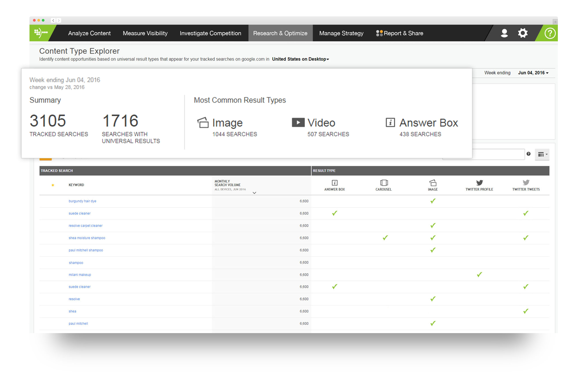588x384 pixels.
Task: Click the Image icon in Most Common Result Types
Action: [x=203, y=123]
